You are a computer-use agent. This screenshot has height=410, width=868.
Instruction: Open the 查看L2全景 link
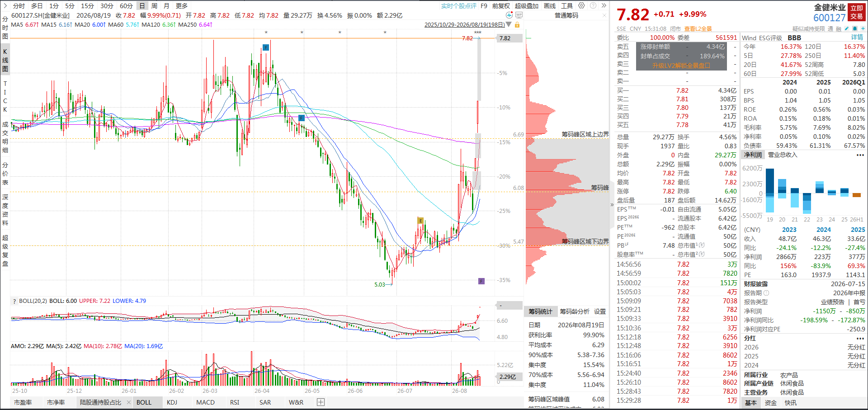click(698, 28)
